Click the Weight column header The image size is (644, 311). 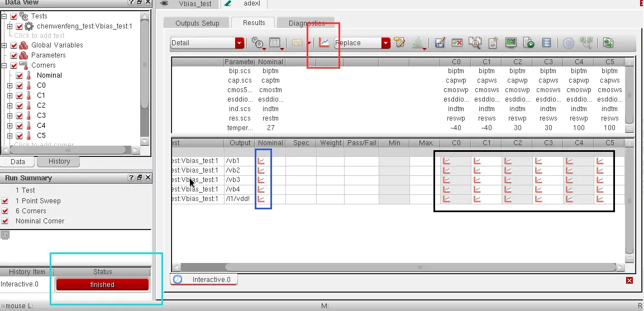pos(331,143)
